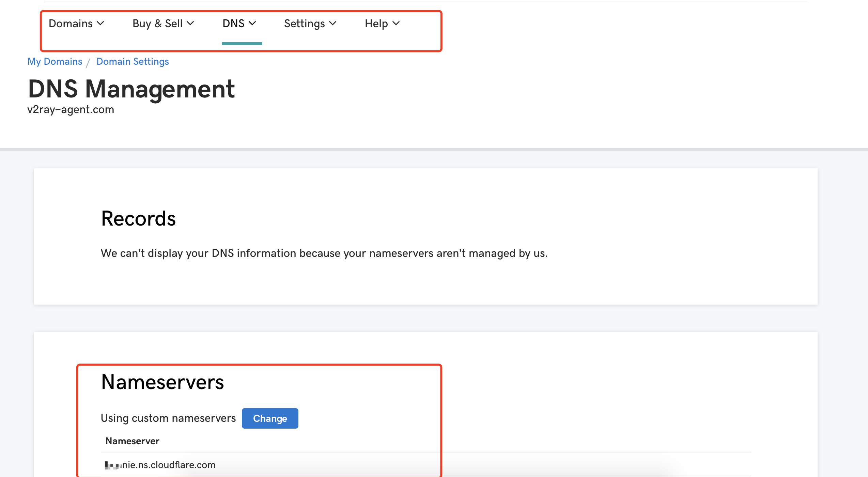Viewport: 868px width, 477px height.
Task: Select the DNS menu item
Action: click(234, 24)
